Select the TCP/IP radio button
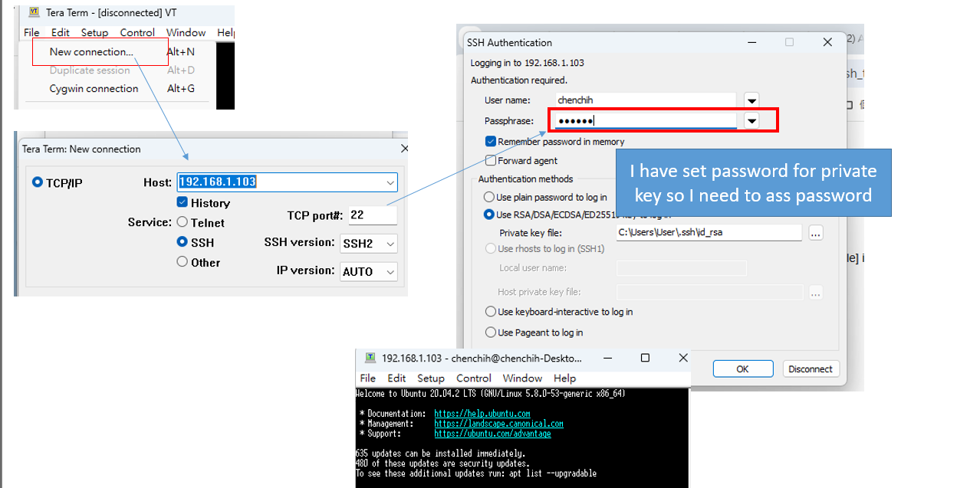This screenshot has width=980, height=488. tap(38, 182)
